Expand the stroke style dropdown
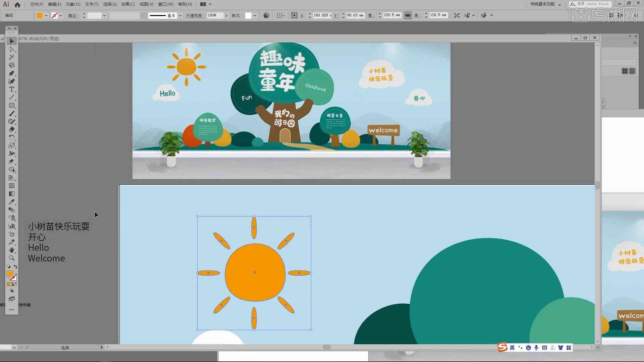The height and width of the screenshot is (362, 644). [180, 15]
